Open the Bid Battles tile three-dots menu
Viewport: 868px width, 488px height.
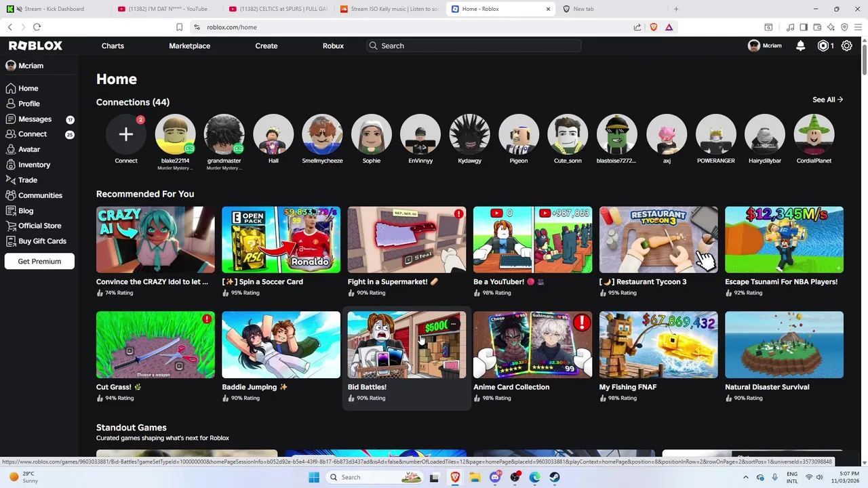pyautogui.click(x=454, y=324)
